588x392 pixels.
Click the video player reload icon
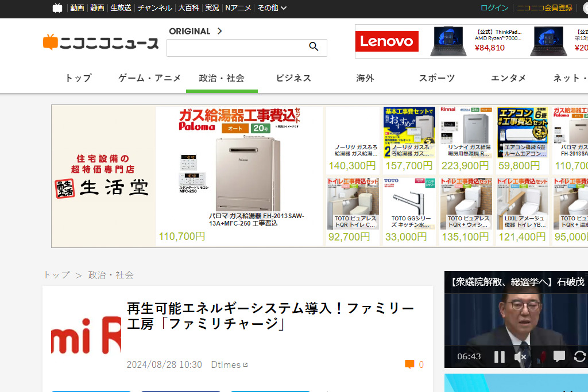coord(580,356)
